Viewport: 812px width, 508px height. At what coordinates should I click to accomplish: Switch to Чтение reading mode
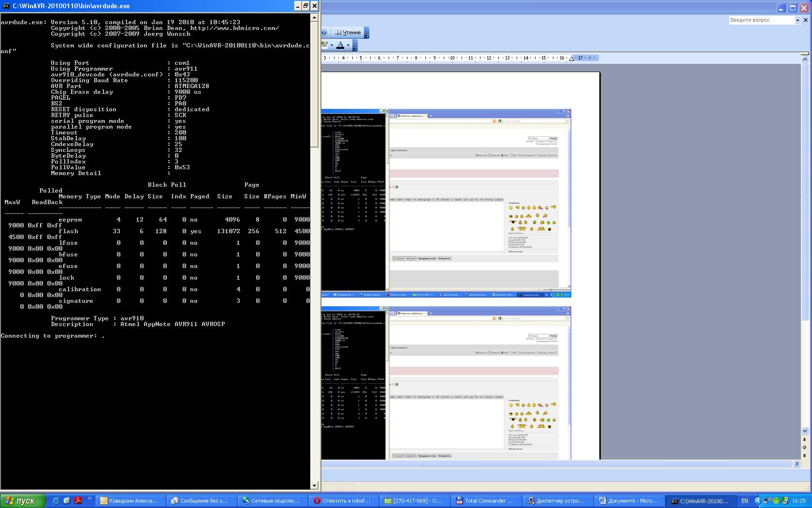(348, 32)
